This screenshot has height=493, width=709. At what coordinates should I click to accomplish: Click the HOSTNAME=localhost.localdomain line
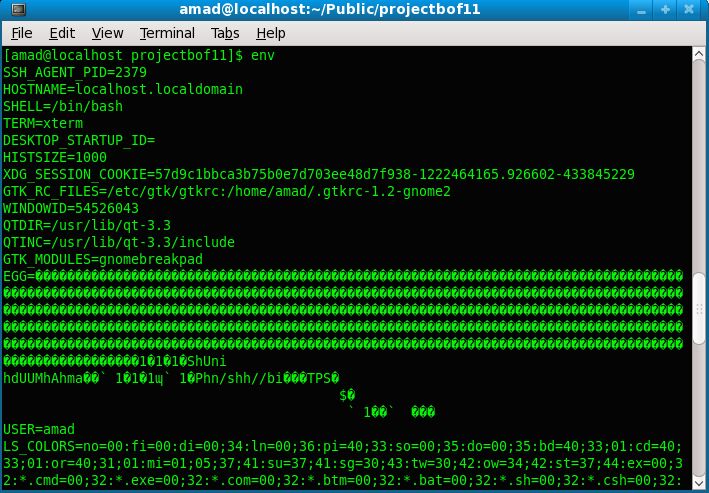coord(123,89)
